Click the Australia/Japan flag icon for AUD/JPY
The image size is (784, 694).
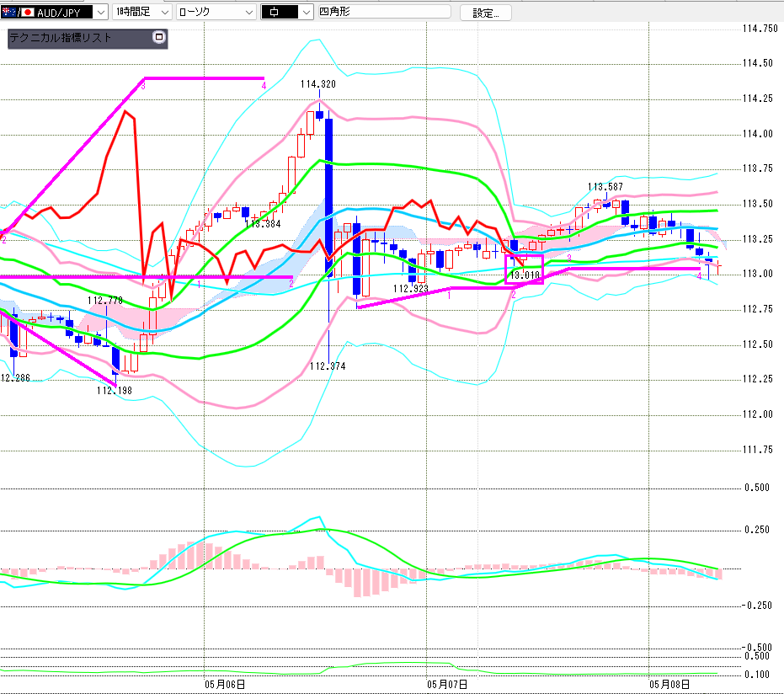(x=18, y=12)
